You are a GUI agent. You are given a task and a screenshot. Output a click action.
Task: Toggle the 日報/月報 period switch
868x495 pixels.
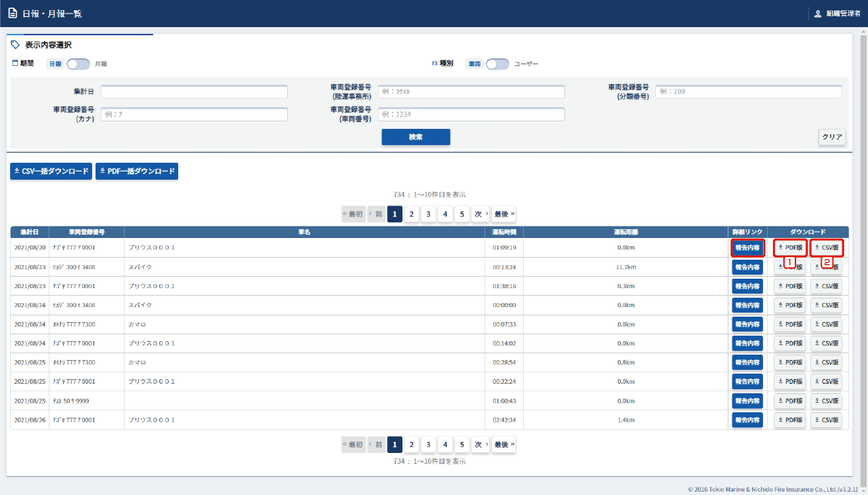point(78,64)
